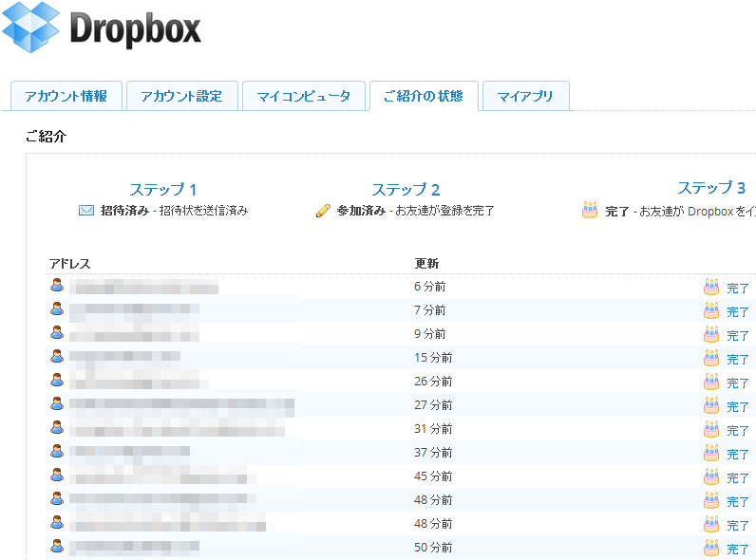
Task: Click user icon in the 9 分前 row
Action: pos(57,332)
